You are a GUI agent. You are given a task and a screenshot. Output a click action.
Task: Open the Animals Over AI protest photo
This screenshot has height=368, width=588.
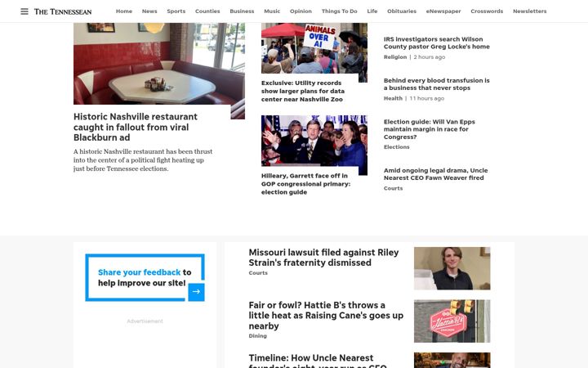coord(314,48)
